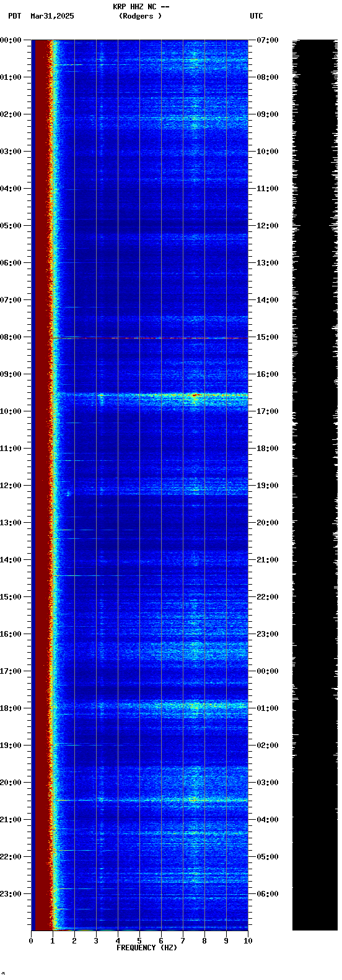
Task: Click the '19:00' PDT time label
Action: [x=11, y=746]
